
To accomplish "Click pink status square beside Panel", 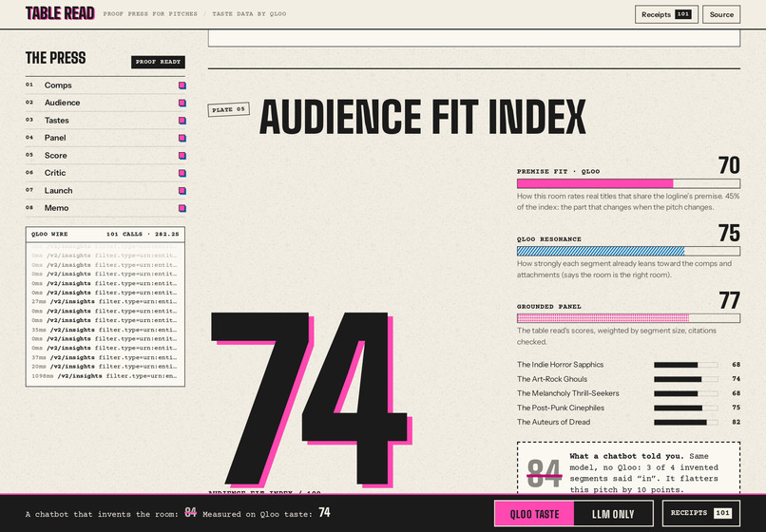I will point(182,139).
